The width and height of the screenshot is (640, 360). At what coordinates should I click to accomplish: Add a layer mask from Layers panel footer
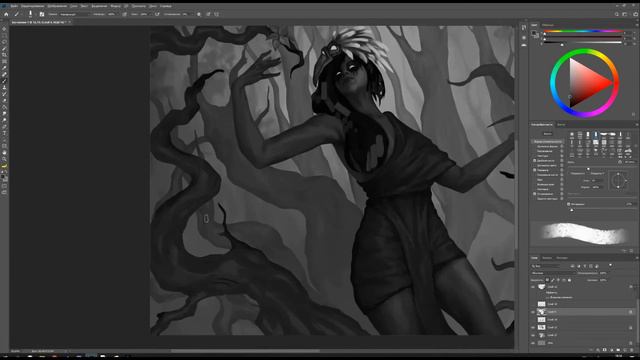[604, 350]
